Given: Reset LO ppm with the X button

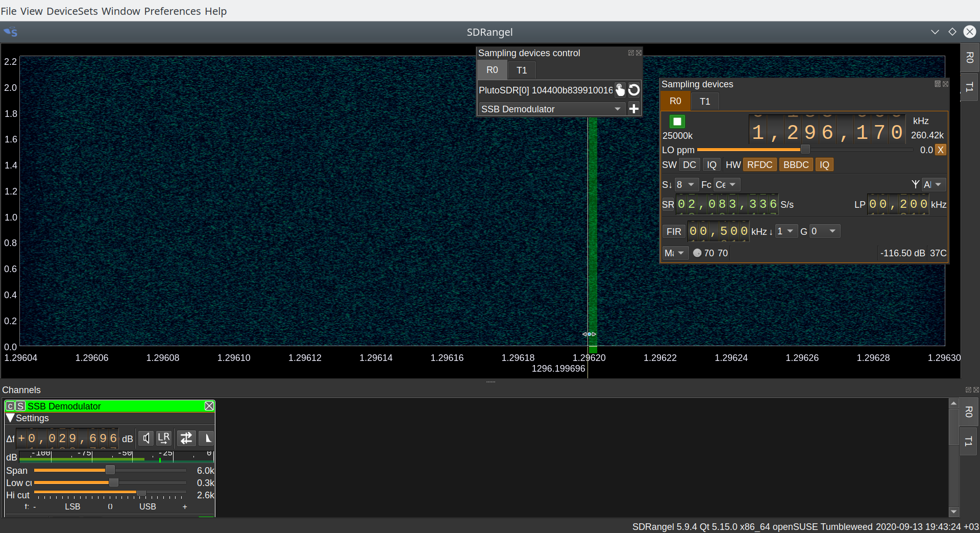Looking at the screenshot, I should click(x=940, y=150).
